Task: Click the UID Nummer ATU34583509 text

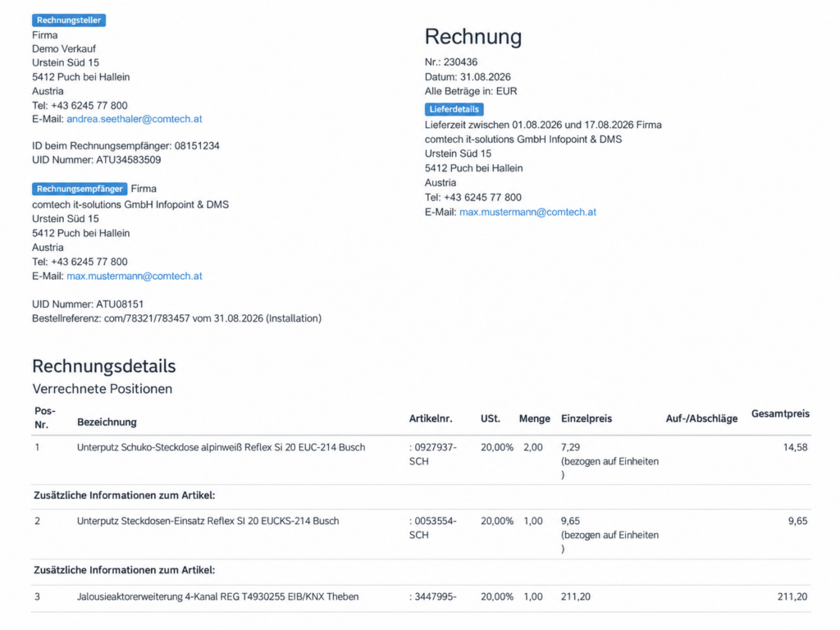Action: coord(97,160)
